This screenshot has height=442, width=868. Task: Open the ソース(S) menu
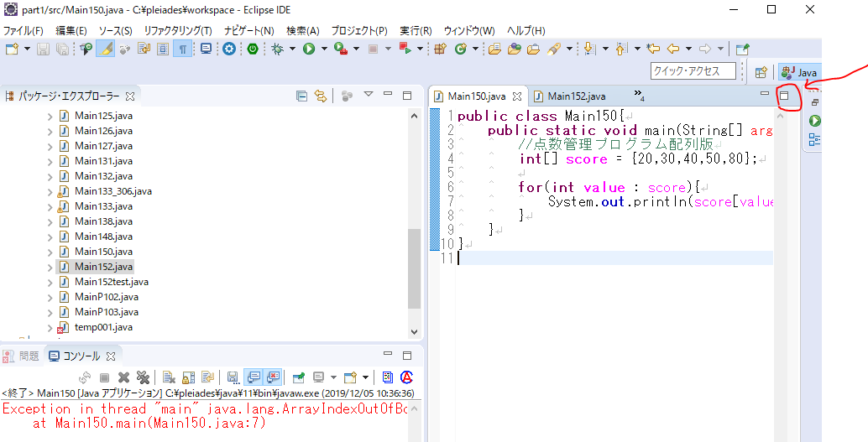coord(115,30)
